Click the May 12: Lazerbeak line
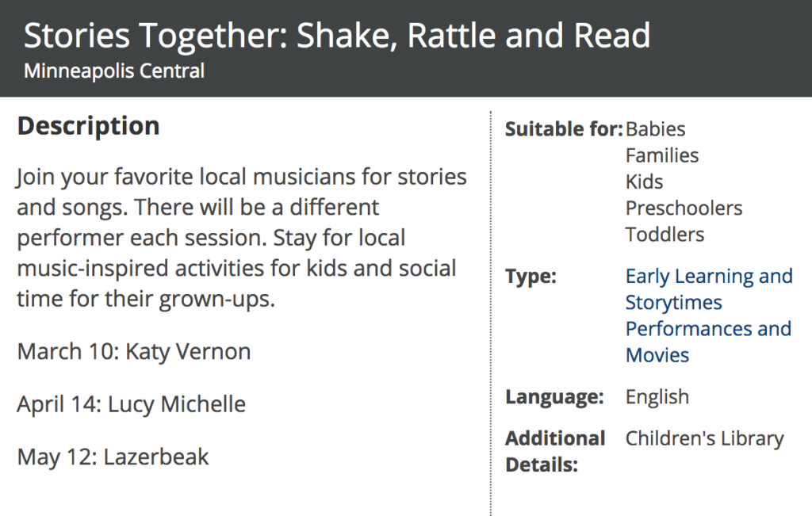 [x=113, y=457]
